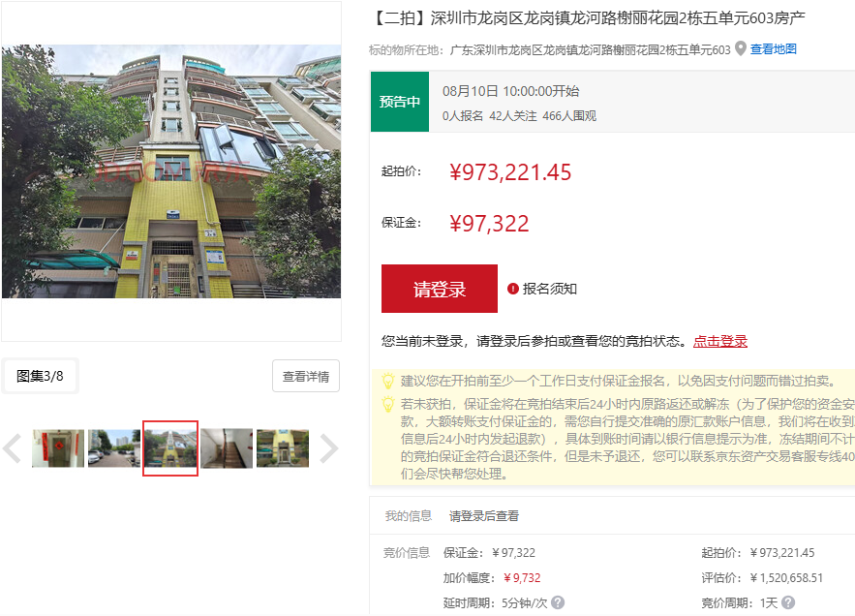Viewport: 855px width, 616px height.
Task: Click the help icon beside 延时周期
Action: coord(558,602)
